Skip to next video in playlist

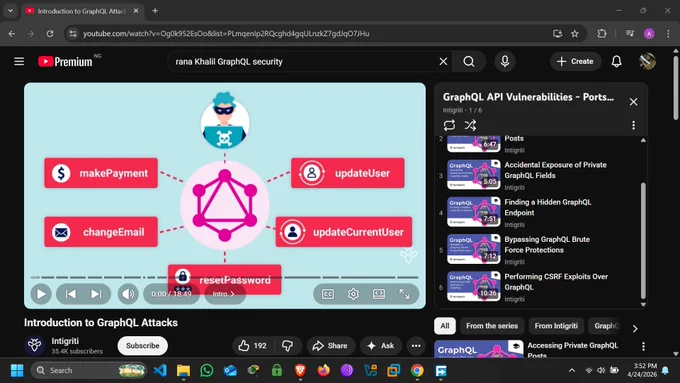tap(96, 294)
